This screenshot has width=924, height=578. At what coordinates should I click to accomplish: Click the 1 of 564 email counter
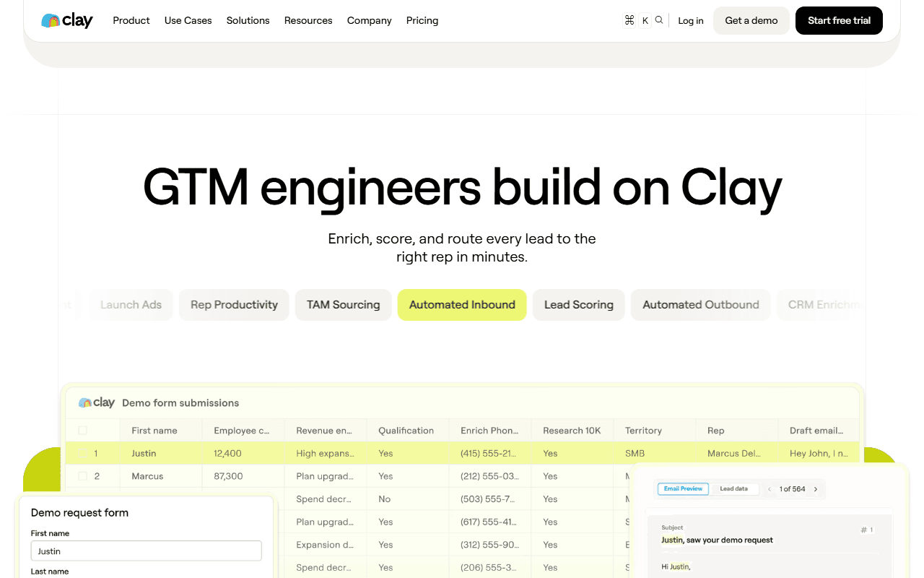pyautogui.click(x=793, y=489)
